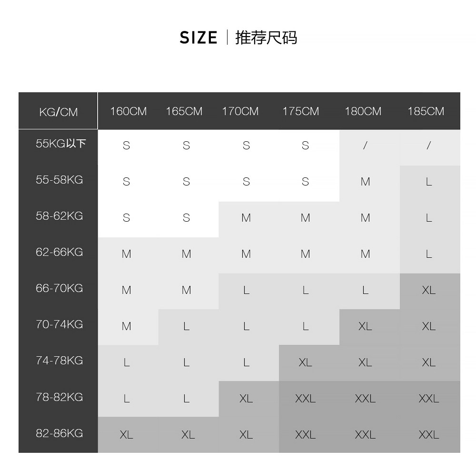476x459 pixels.
Task: Click the 78-82KG row label
Action: click(59, 397)
